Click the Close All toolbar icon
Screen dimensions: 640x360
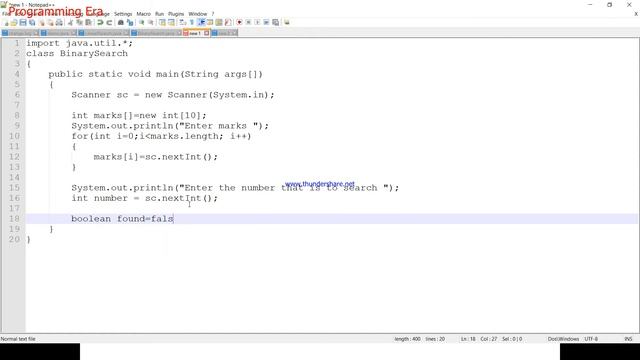click(50, 22)
